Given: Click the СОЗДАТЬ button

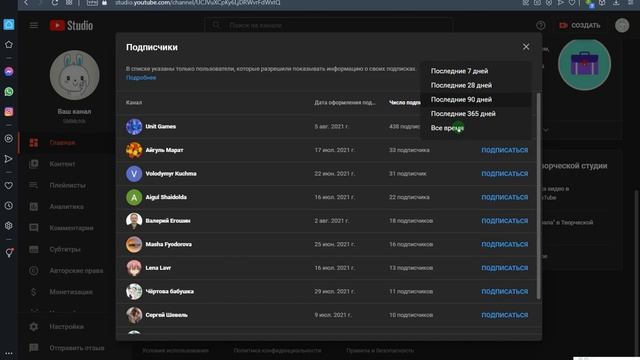Looking at the screenshot, I should 580,25.
